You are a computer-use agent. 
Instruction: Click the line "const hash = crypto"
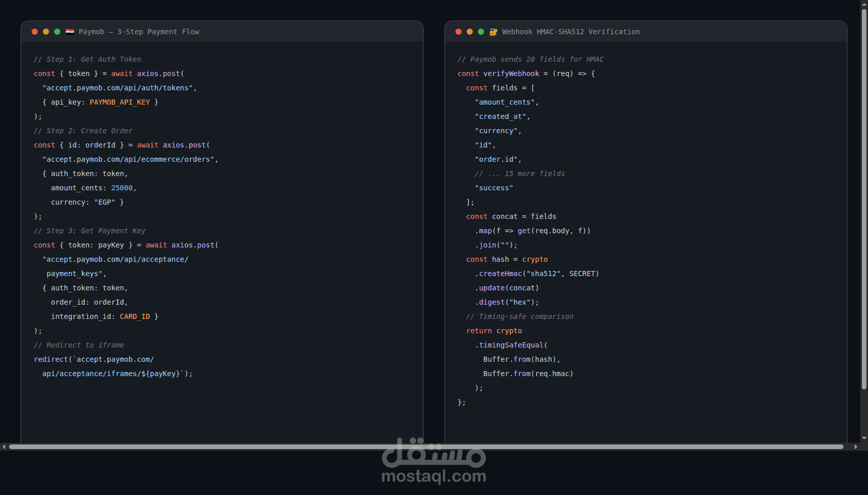pos(507,259)
